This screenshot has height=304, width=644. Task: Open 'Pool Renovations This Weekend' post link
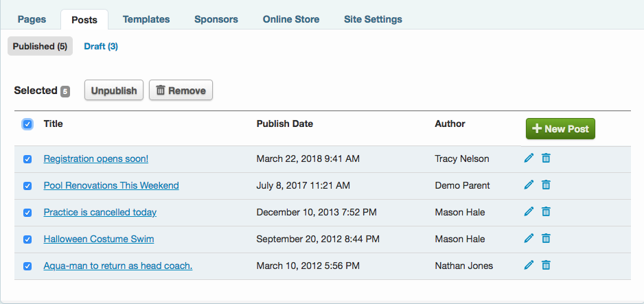coord(111,185)
